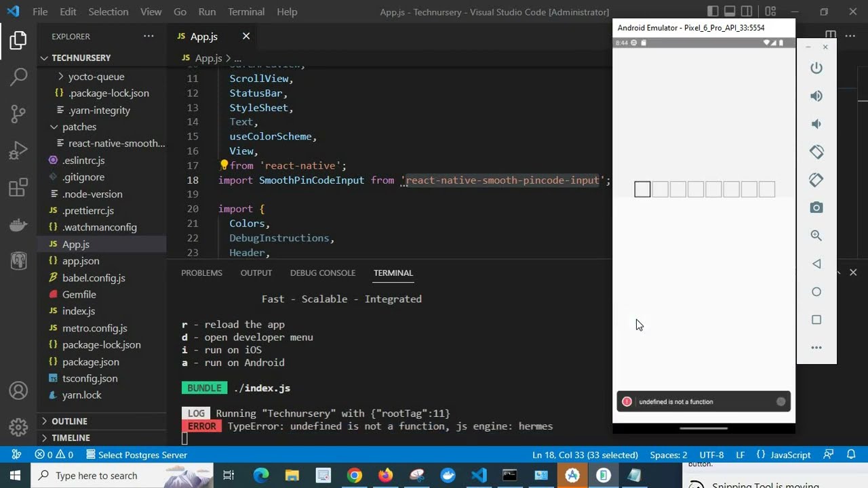Click the first pin code input box
Screen dimensions: 868x488
[x=642, y=189]
